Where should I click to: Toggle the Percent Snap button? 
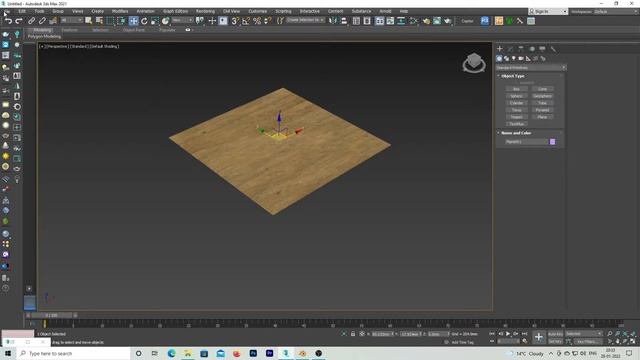tap(257, 21)
